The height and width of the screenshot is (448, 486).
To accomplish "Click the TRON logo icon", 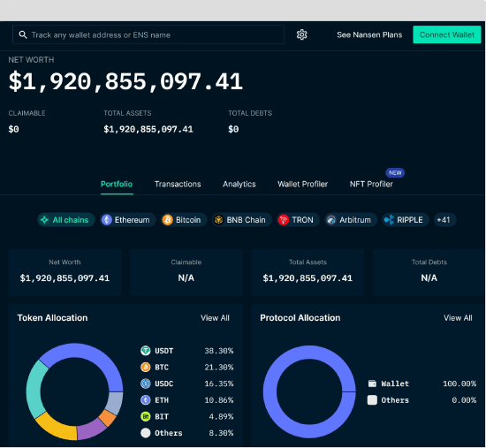I will 284,220.
